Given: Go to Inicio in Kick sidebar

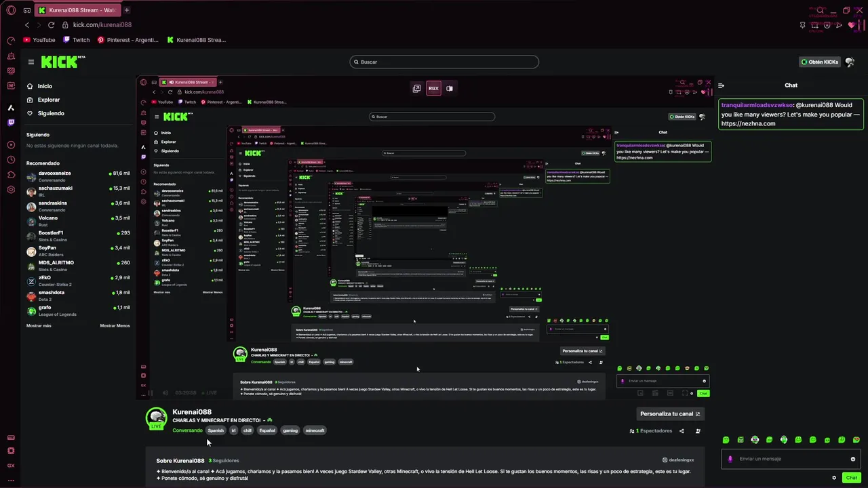Looking at the screenshot, I should [39, 86].
